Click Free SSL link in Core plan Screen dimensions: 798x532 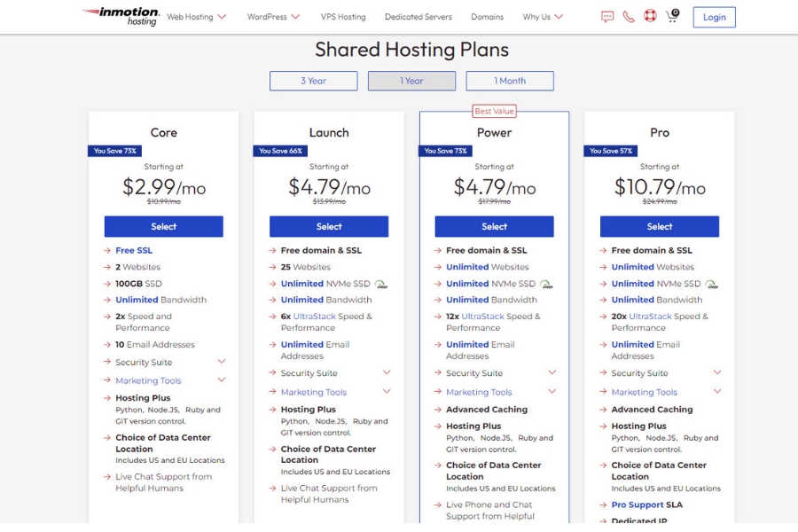(x=134, y=250)
